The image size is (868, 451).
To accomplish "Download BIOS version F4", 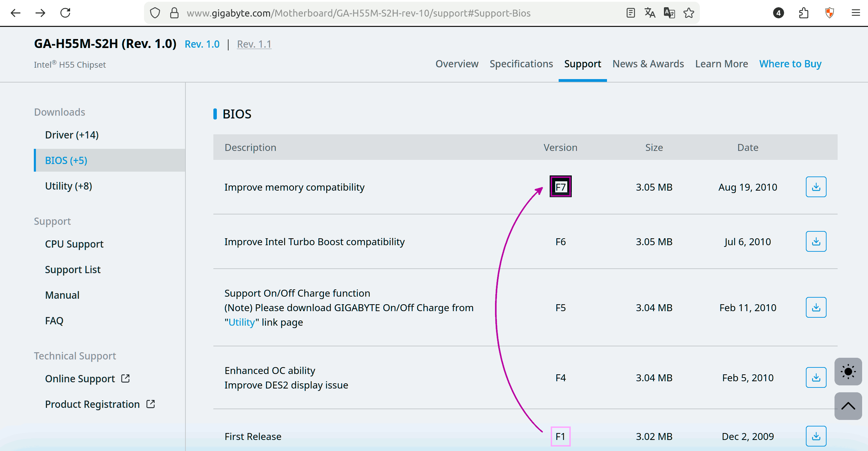I will (x=816, y=377).
